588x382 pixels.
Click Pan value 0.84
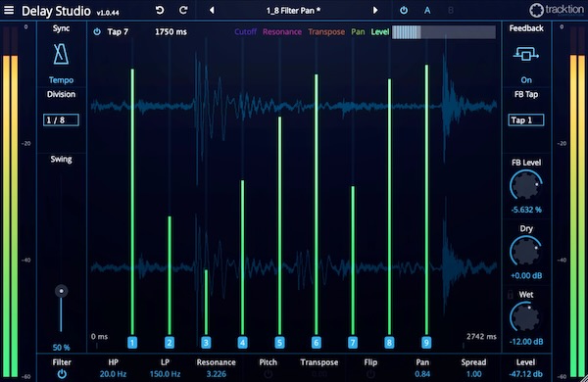tap(422, 374)
